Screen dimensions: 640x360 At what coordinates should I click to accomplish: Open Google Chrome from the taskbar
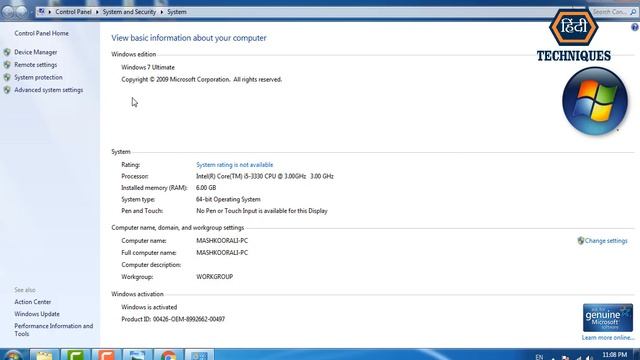click(x=168, y=354)
